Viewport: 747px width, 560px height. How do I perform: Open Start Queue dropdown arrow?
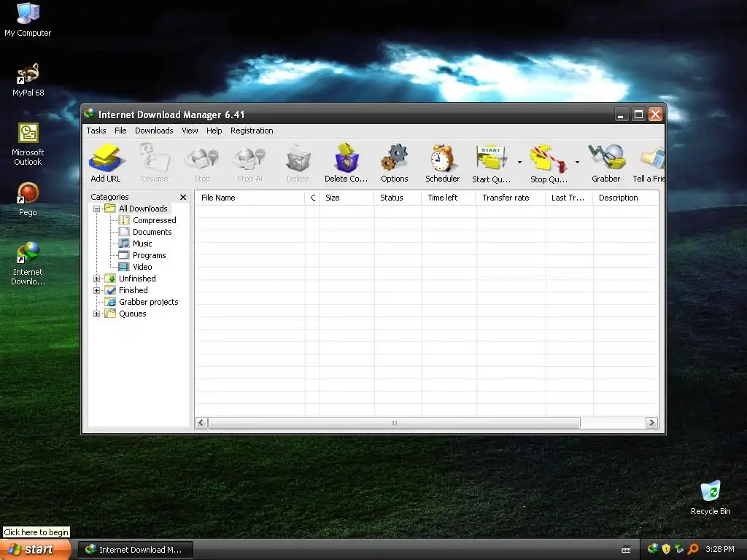[519, 162]
